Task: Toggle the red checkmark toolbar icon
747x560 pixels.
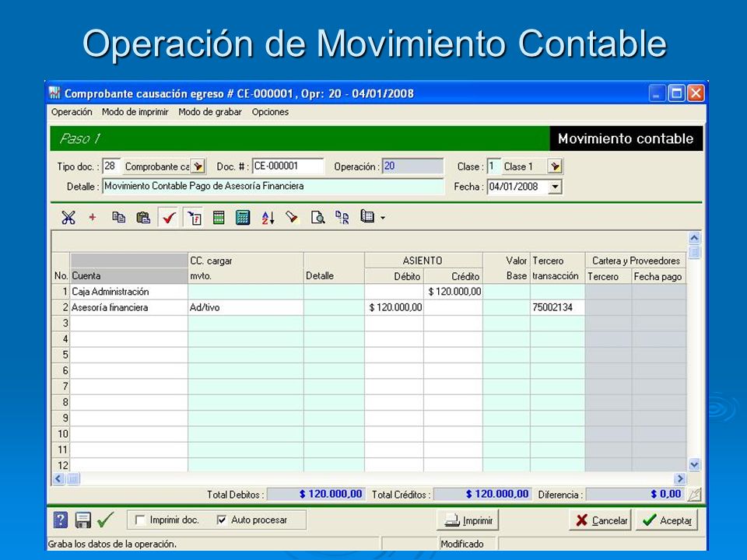Action: pos(169,218)
